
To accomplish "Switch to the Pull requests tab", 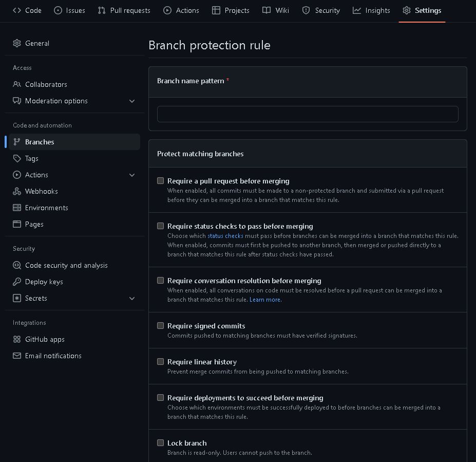I will point(124,10).
